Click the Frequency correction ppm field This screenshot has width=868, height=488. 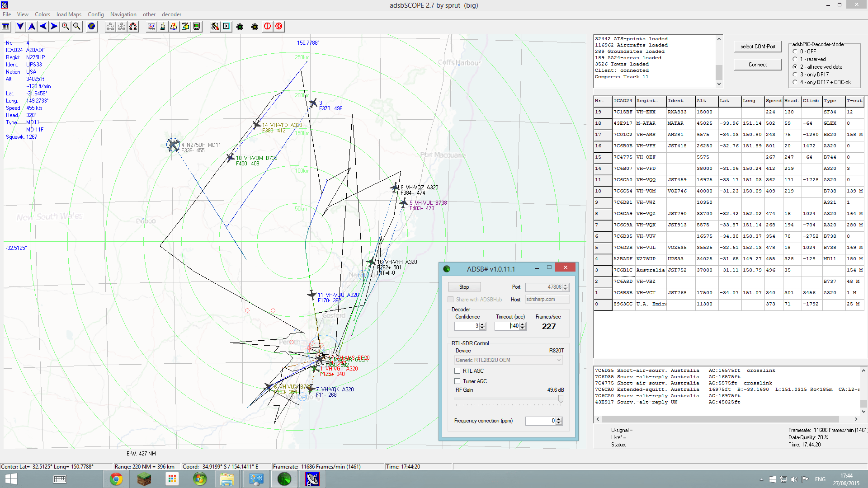point(540,421)
